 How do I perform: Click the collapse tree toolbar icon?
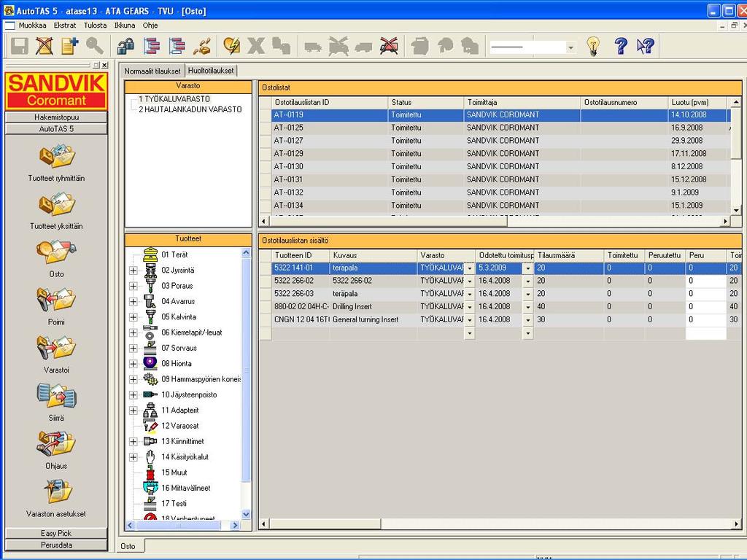[177, 46]
